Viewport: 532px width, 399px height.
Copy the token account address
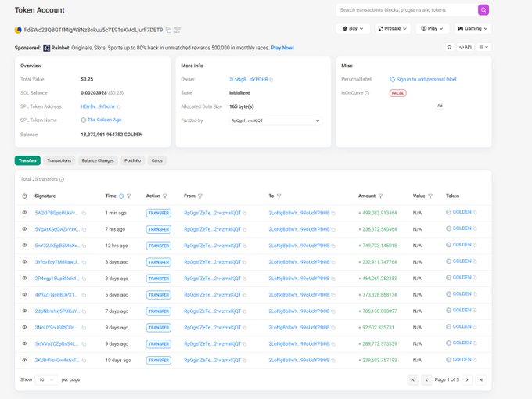(168, 30)
